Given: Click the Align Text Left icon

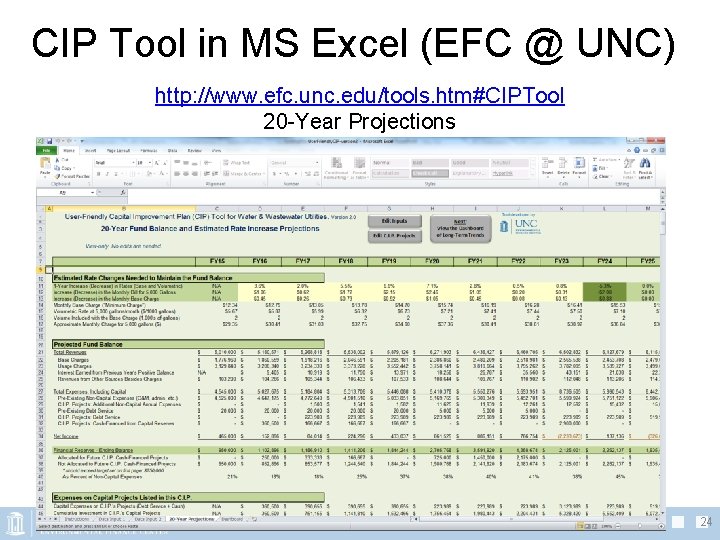Looking at the screenshot, I should [x=177, y=174].
